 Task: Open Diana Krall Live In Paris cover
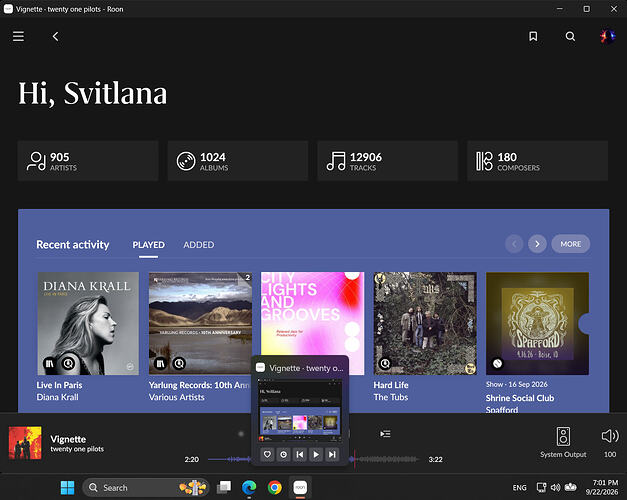[88, 324]
